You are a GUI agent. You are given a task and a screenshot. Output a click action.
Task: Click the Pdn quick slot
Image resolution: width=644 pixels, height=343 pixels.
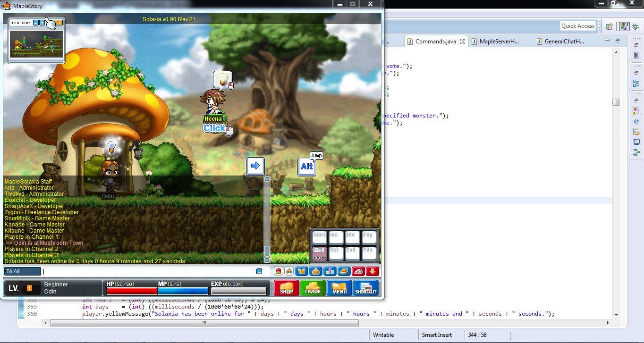368,253
